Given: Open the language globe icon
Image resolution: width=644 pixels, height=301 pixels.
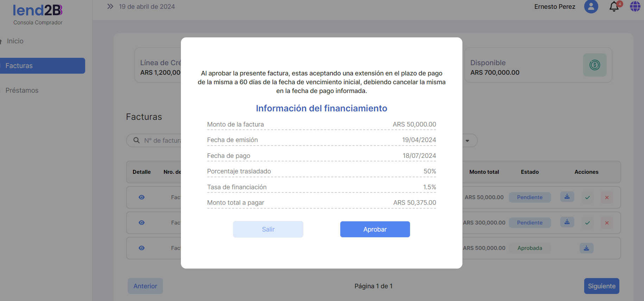Looking at the screenshot, I should [x=635, y=7].
